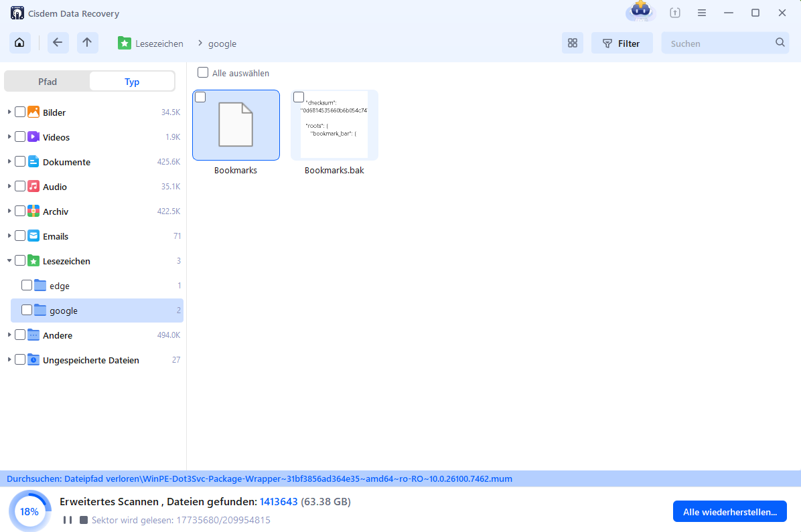The width and height of the screenshot is (801, 532).
Task: Open the home screen icon
Action: pyautogui.click(x=19, y=42)
